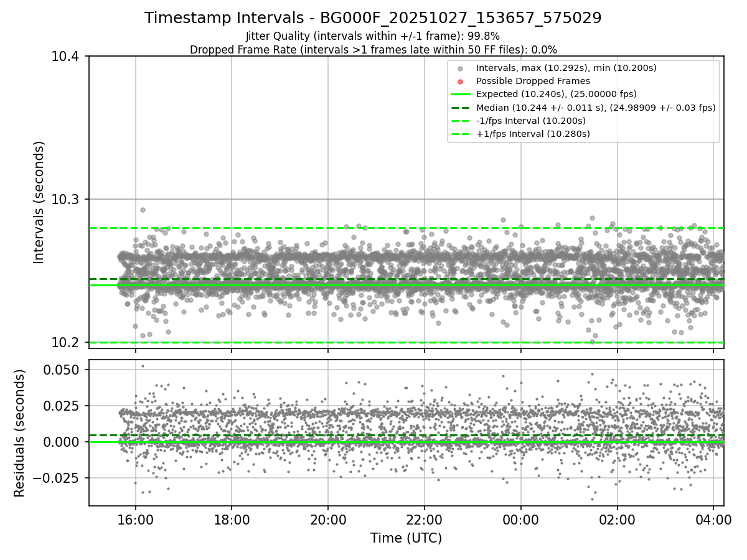Click the 'Time (UTC)' x-axis label
Image resolution: width=747 pixels, height=560 pixels.
click(x=406, y=538)
